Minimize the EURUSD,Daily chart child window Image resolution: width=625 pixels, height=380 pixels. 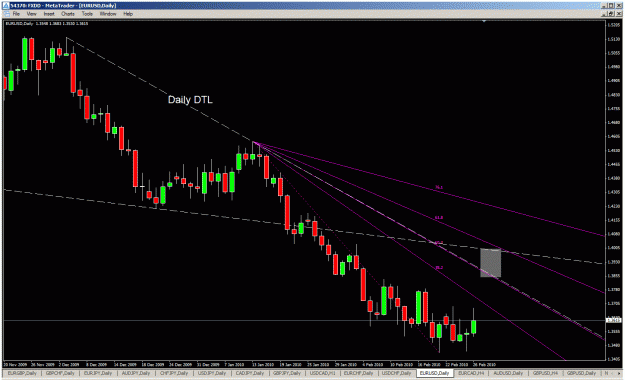pos(605,14)
